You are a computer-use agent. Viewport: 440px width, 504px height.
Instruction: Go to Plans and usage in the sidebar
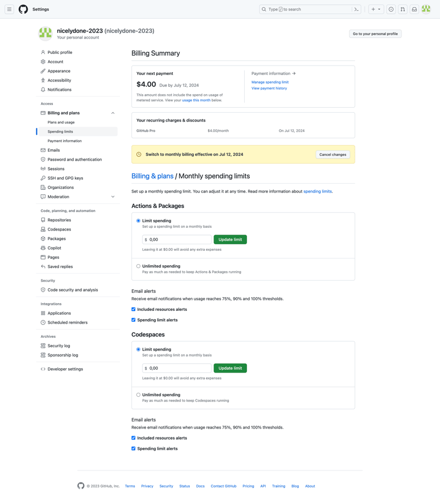62,122
